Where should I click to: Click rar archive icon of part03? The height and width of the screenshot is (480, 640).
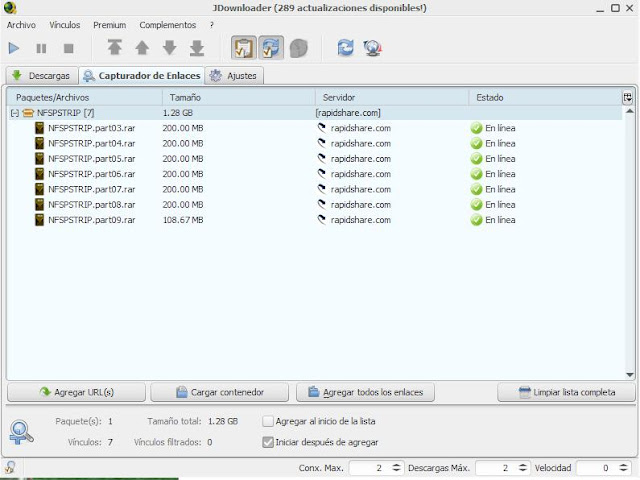coord(39,128)
